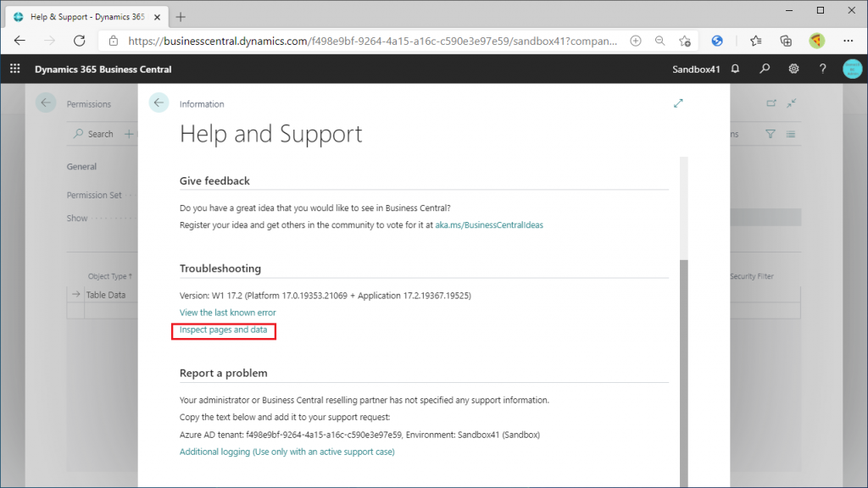Click the Help and Support vertical scrollbar
Viewport: 868px width, 488px height.
[684, 374]
